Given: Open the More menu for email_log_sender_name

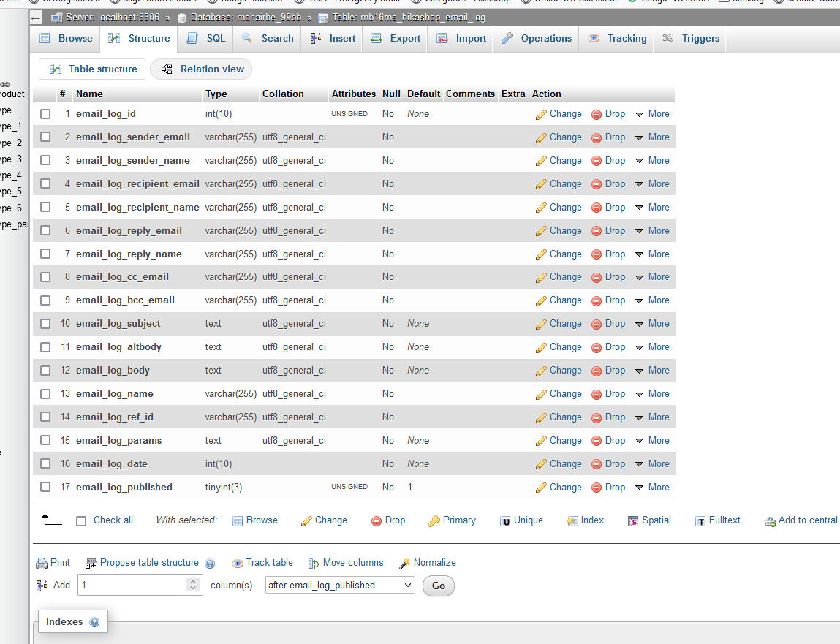Looking at the screenshot, I should point(652,160).
